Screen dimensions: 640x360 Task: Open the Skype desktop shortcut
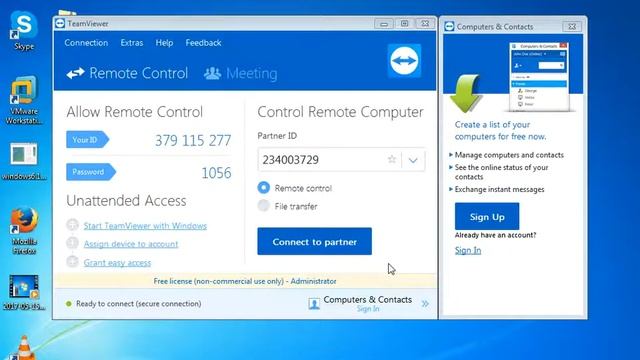(24, 30)
